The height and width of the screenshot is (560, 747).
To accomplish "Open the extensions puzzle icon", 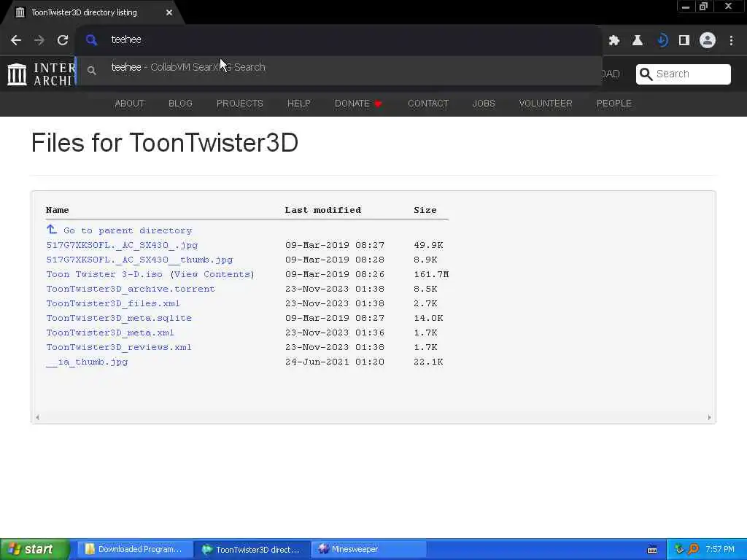I will pos(614,41).
